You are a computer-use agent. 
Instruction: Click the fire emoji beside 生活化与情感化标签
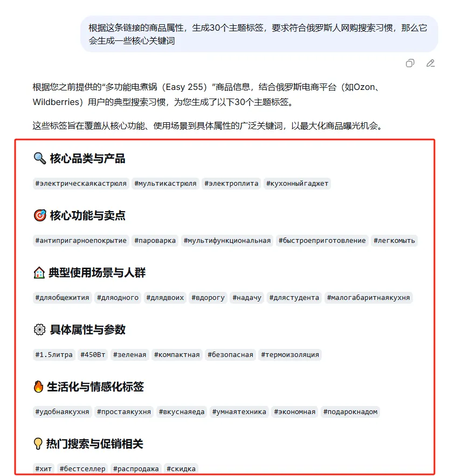click(x=38, y=387)
